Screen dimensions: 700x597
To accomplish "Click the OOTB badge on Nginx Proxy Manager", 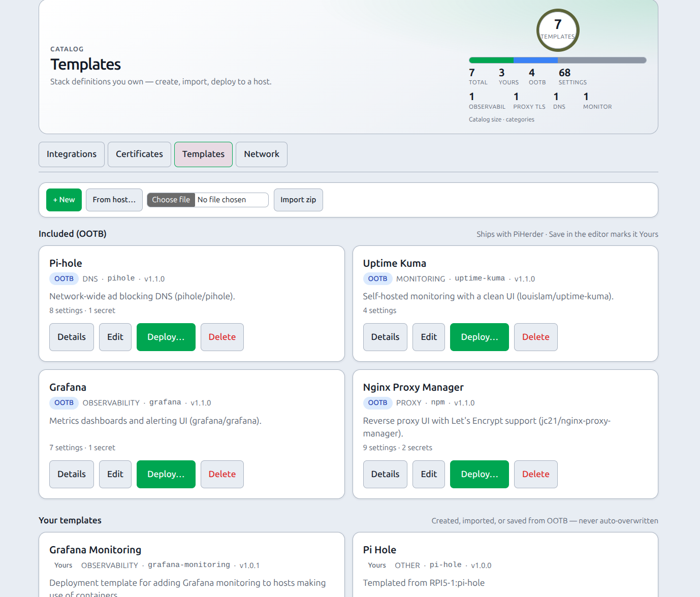I will 377,402.
